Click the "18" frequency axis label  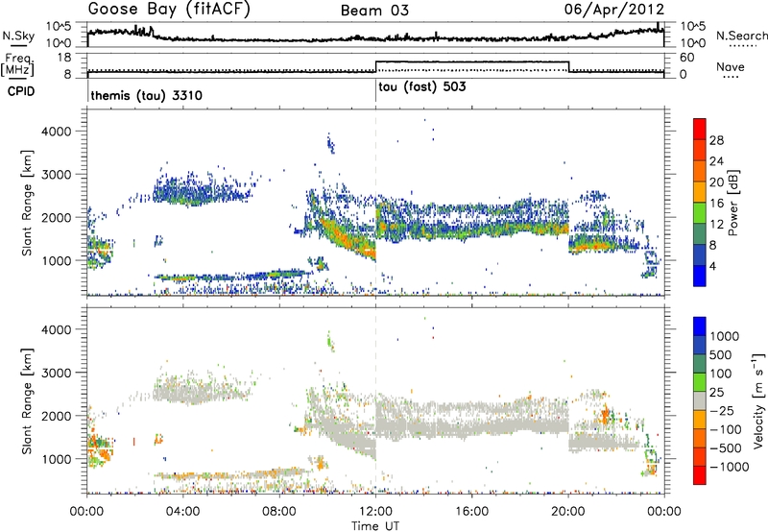click(63, 58)
